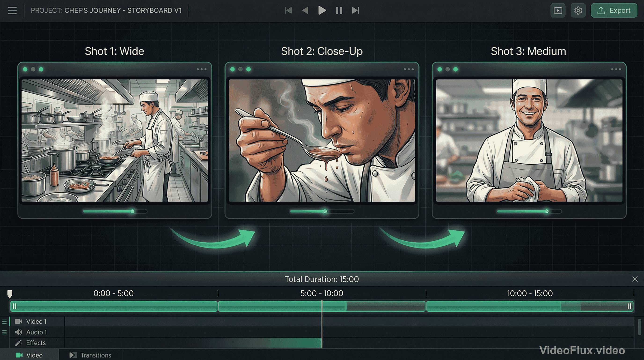This screenshot has height=360, width=644.
Task: Skip to the end of the storyboard
Action: (355, 11)
